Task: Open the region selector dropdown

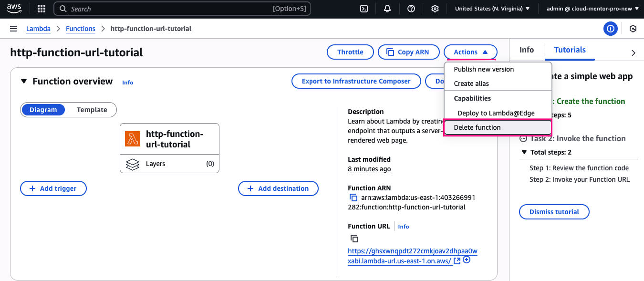Action: coord(492,9)
